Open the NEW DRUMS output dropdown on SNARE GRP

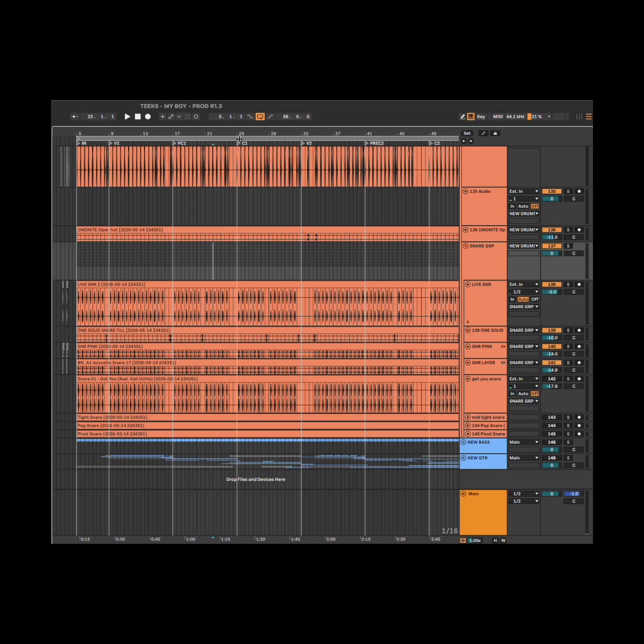[524, 246]
